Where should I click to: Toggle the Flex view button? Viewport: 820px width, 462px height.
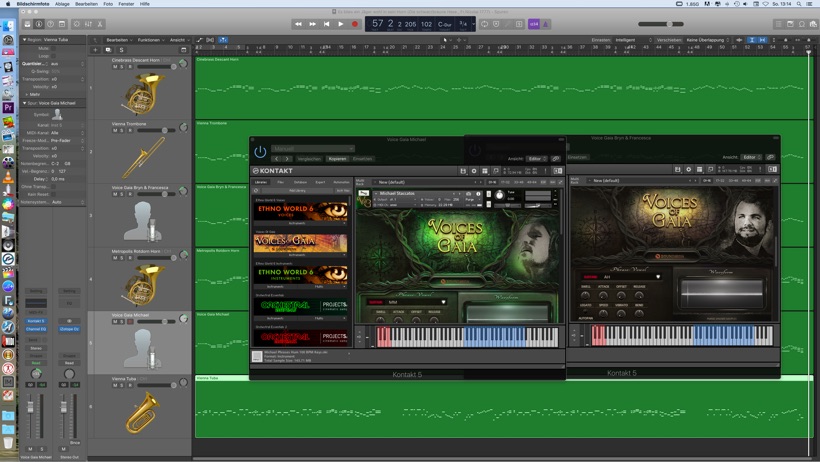click(210, 40)
